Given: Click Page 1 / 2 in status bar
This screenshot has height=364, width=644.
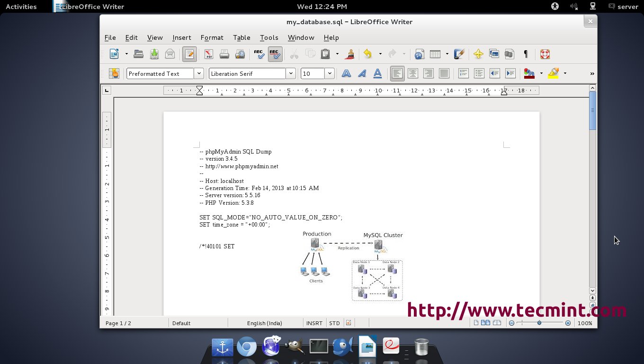Looking at the screenshot, I should click(118, 323).
